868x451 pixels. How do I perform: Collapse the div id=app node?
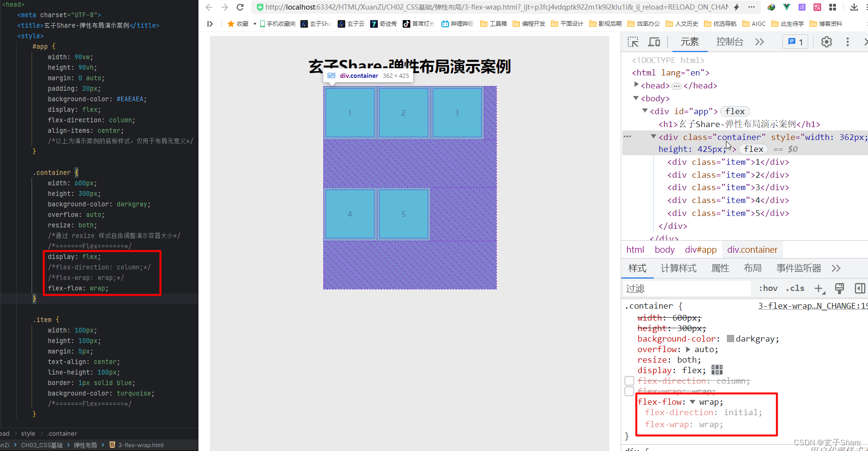click(x=645, y=110)
